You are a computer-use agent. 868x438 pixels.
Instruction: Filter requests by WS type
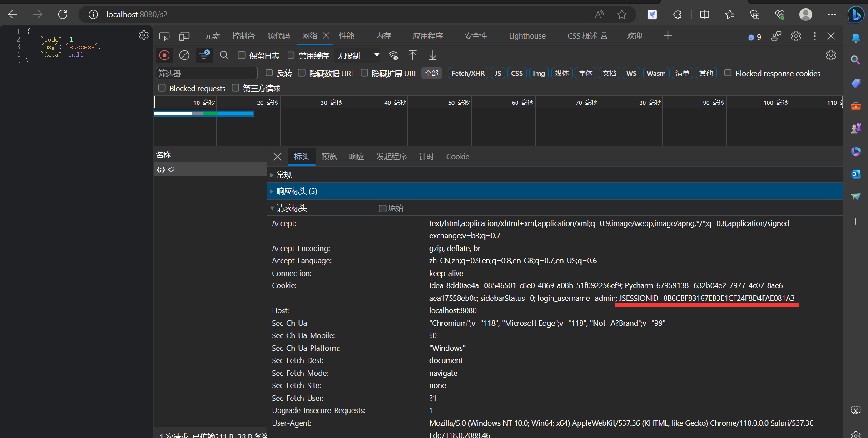(631, 74)
